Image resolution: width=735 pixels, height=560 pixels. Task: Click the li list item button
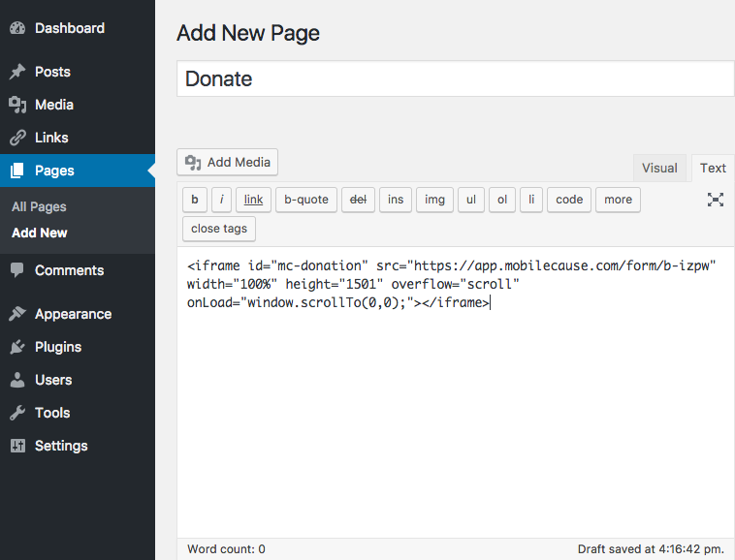531,200
